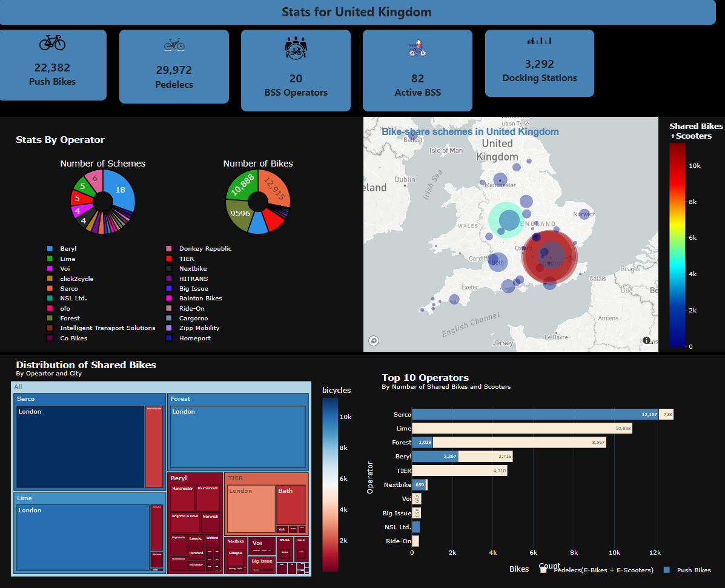Hide Voi in the operator legend
This screenshot has height=588, width=725.
click(x=58, y=269)
